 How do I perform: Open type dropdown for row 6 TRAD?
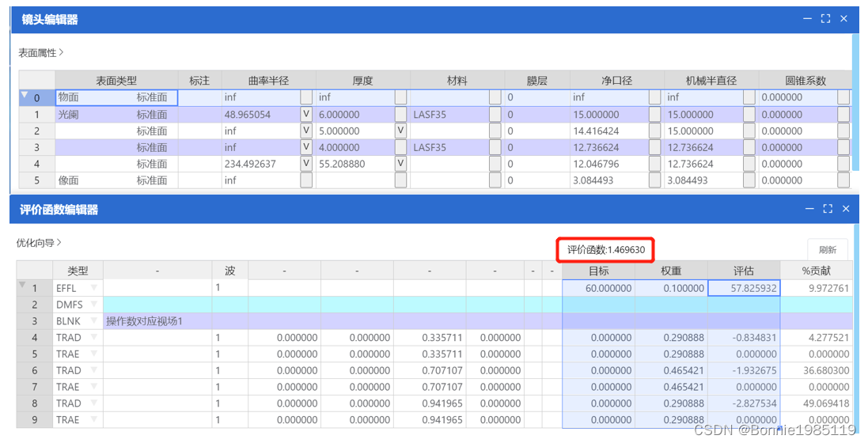pyautogui.click(x=93, y=370)
